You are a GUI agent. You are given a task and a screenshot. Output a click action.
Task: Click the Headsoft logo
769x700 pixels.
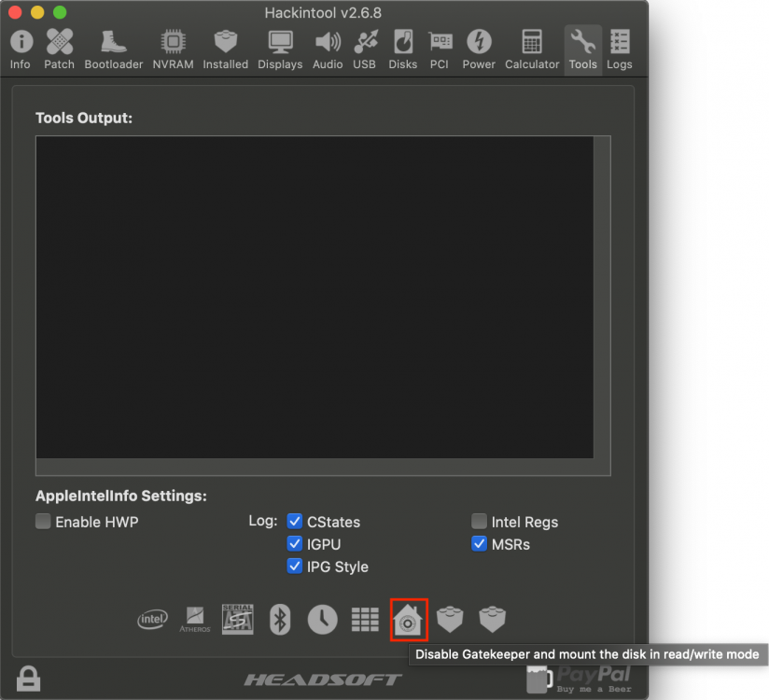[323, 679]
